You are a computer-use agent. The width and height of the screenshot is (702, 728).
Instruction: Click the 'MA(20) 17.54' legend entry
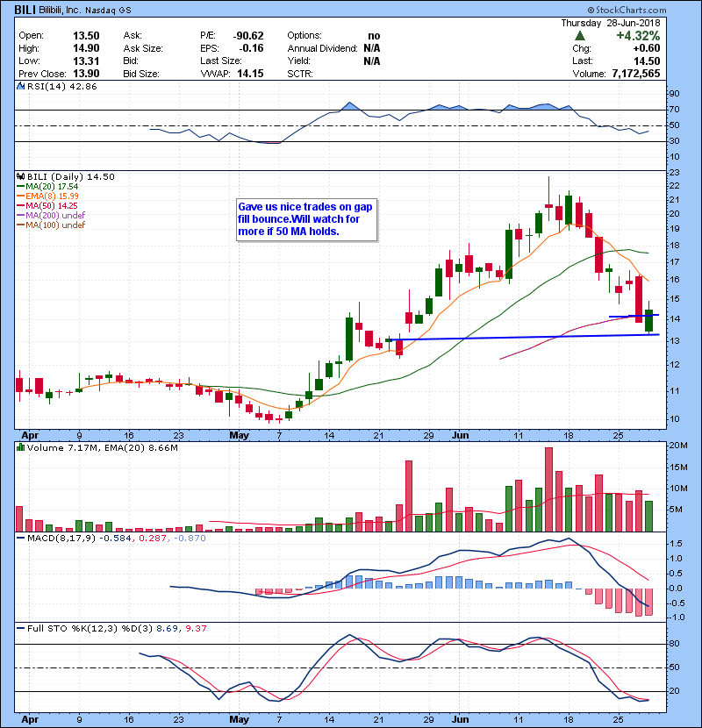pyautogui.click(x=47, y=187)
